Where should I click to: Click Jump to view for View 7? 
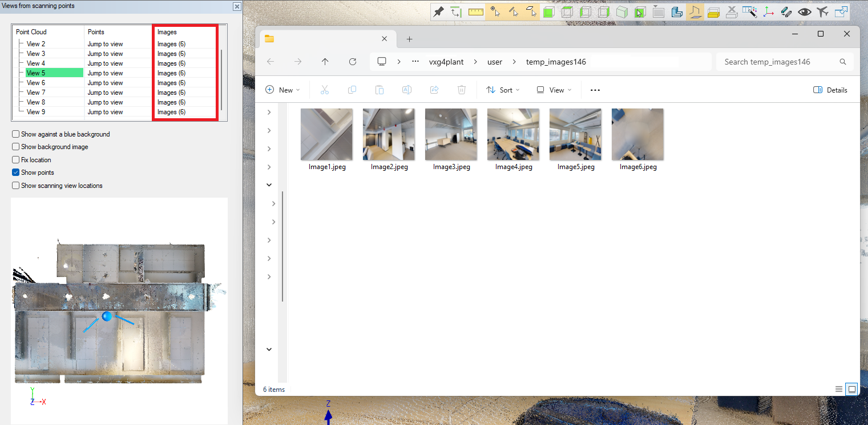pyautogui.click(x=105, y=93)
